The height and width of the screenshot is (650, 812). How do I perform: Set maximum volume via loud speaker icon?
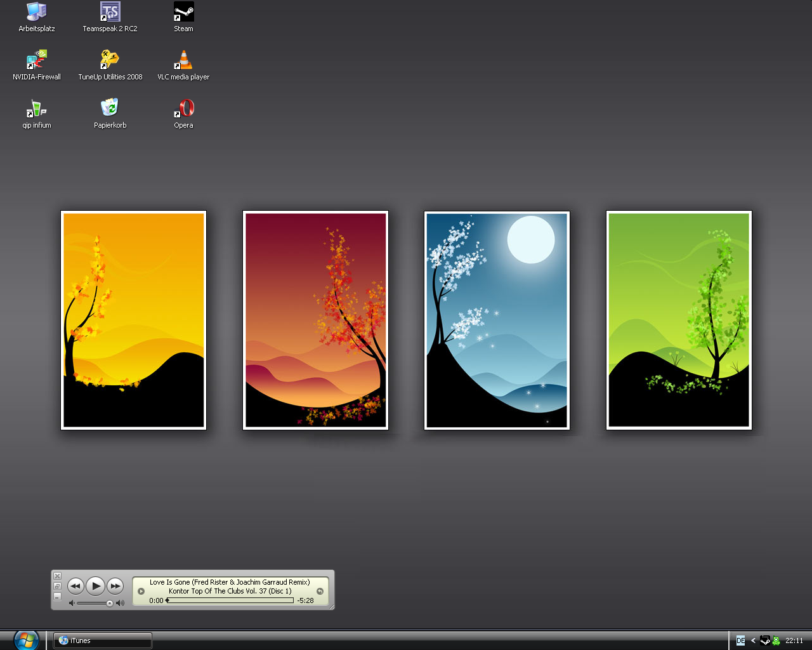(120, 603)
